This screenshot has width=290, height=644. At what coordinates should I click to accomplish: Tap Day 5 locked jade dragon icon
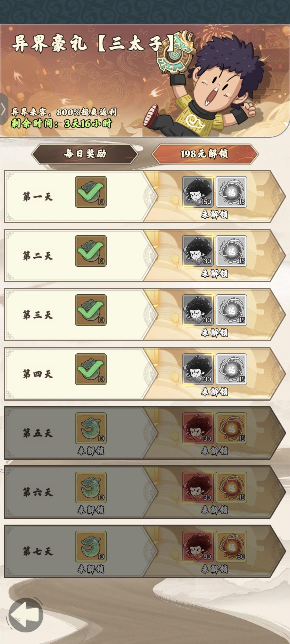pos(91,428)
